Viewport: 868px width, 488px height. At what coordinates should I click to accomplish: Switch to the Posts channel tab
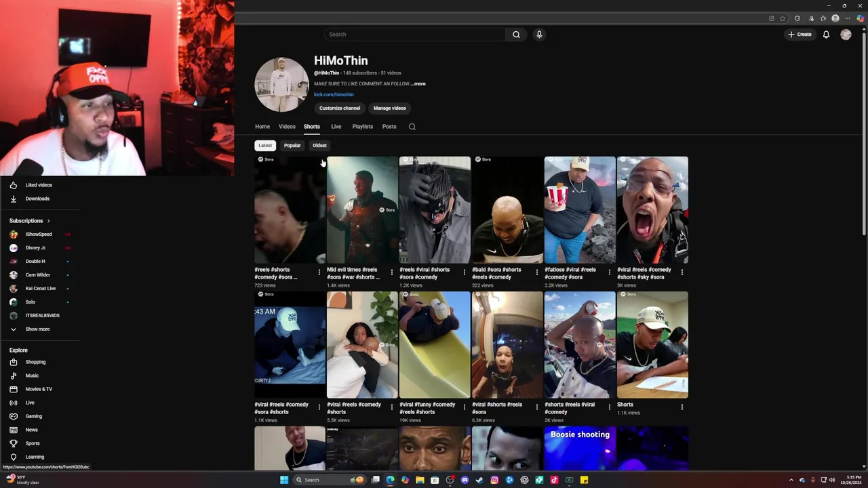coord(389,127)
